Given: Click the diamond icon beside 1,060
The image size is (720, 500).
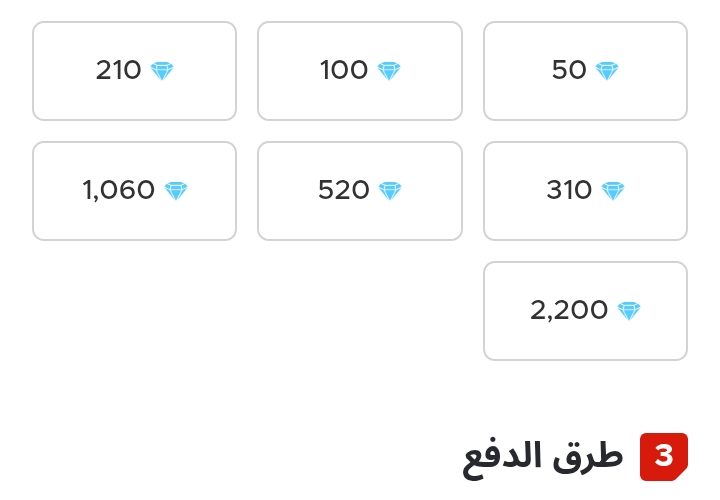Looking at the screenshot, I should click(x=176, y=191).
